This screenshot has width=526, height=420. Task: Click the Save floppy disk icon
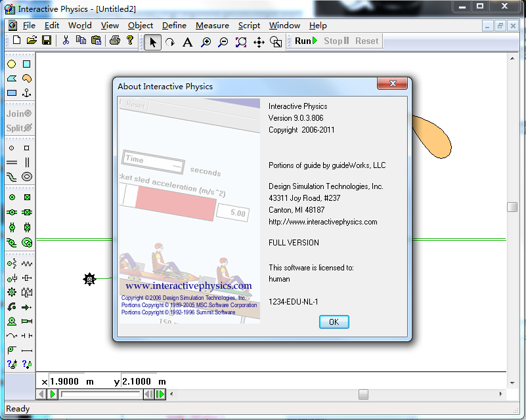(x=46, y=41)
